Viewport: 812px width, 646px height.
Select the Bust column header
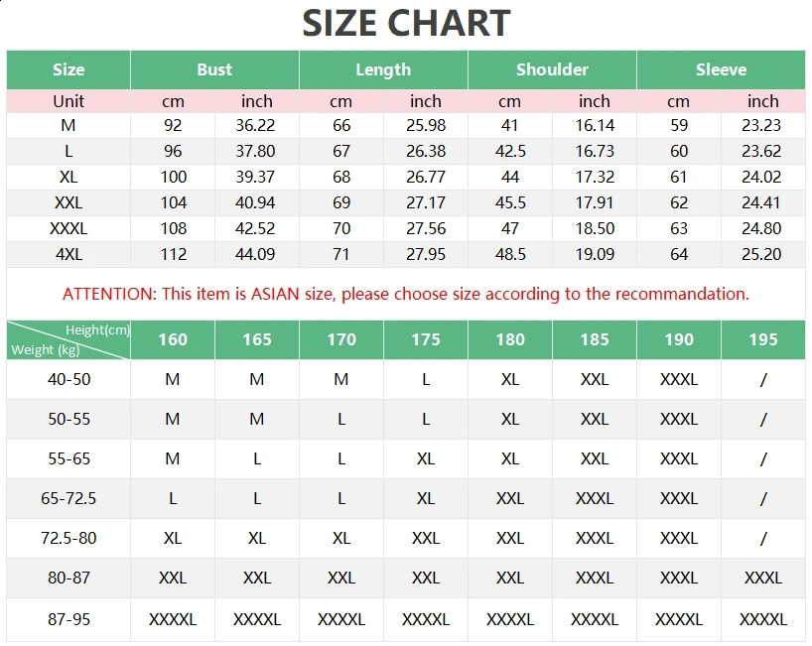[214, 69]
